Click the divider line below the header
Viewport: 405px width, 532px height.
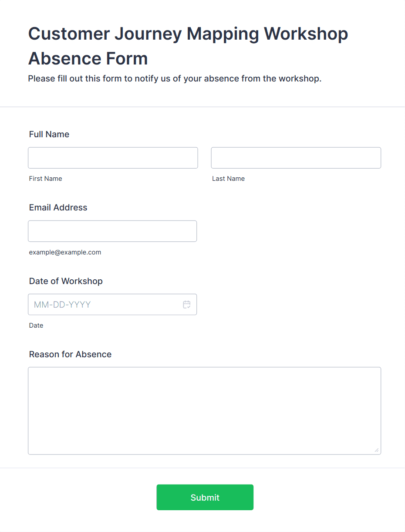[202, 107]
